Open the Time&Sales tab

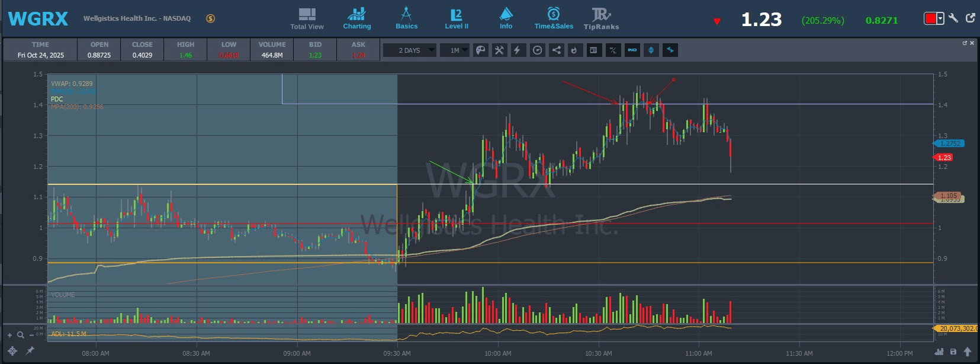pos(554,19)
